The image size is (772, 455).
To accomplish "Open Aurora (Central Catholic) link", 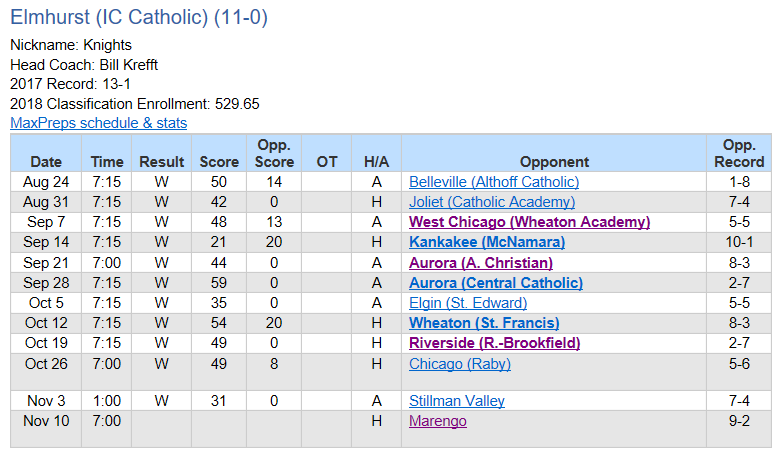I will point(496,283).
